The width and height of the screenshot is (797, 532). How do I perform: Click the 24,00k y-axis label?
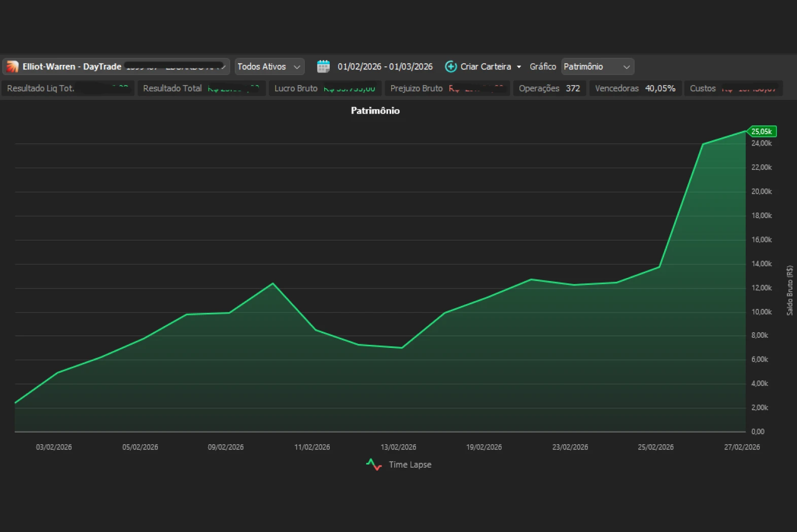pos(761,144)
